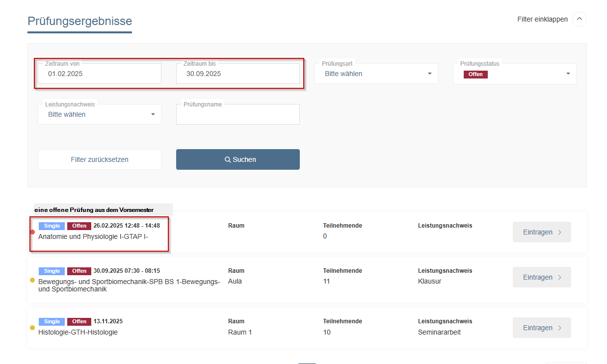Open the Prüfungsart dropdown
This screenshot has height=364, width=607.
coord(376,74)
